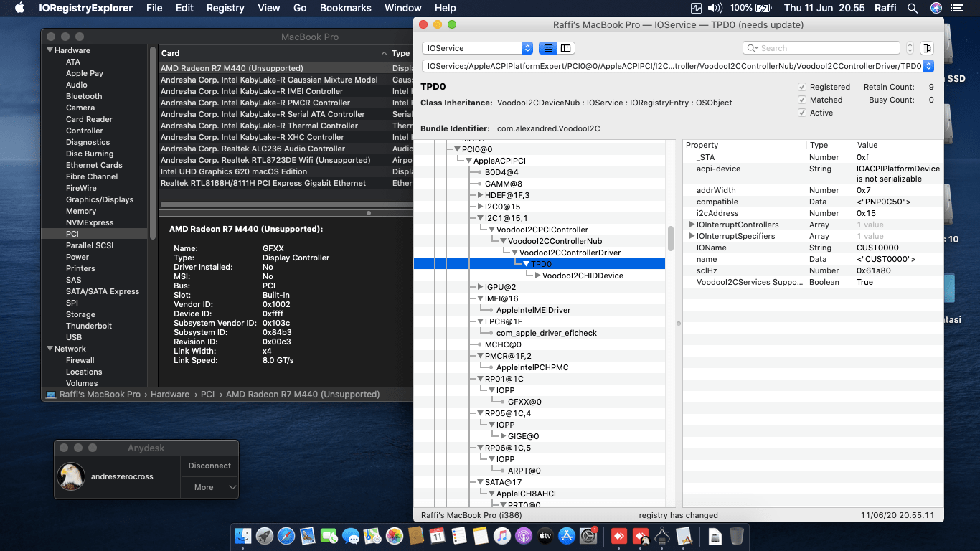Sort by the Property column header
The image size is (980, 551).
point(745,145)
